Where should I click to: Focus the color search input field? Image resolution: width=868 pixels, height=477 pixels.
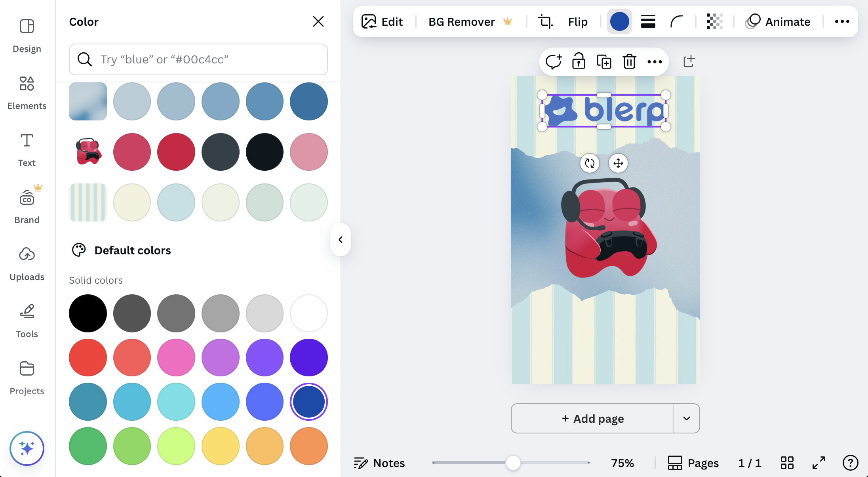click(198, 59)
